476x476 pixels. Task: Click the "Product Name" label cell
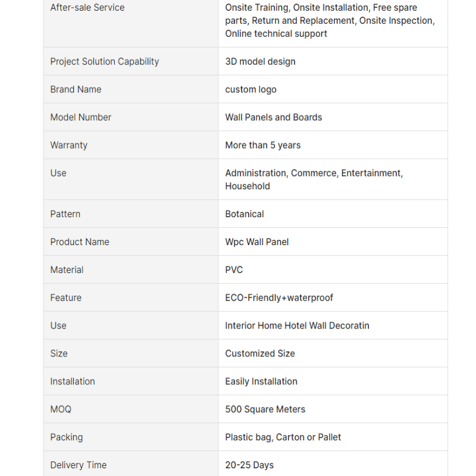pyautogui.click(x=80, y=242)
